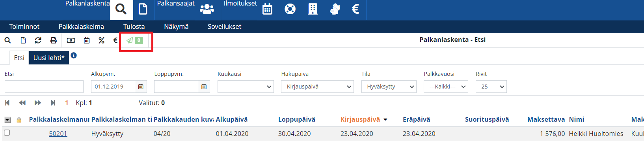Open Alkupvm. calendar date picker
Screen dimensions: 644x162
[x=141, y=87]
